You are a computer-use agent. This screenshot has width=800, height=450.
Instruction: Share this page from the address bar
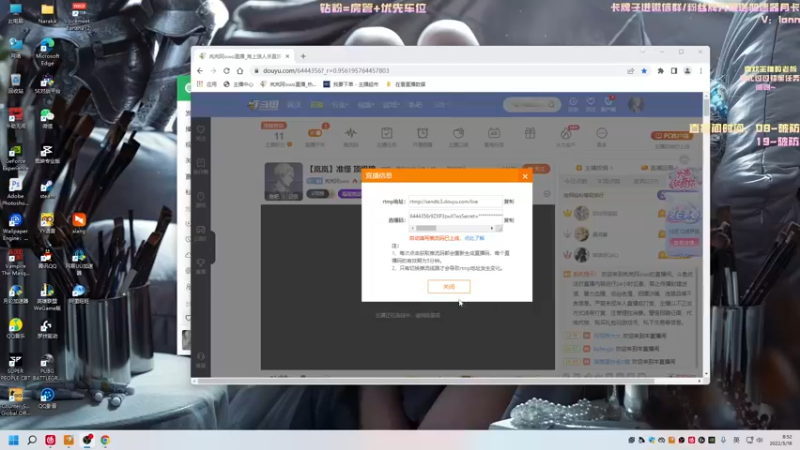tap(631, 71)
